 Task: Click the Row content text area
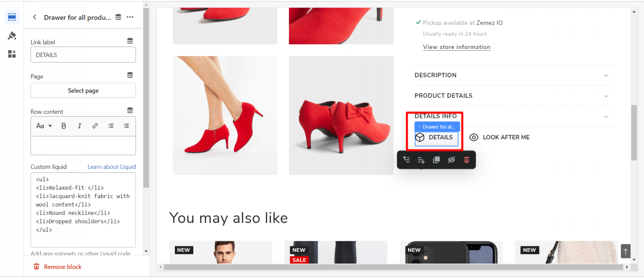point(83,146)
